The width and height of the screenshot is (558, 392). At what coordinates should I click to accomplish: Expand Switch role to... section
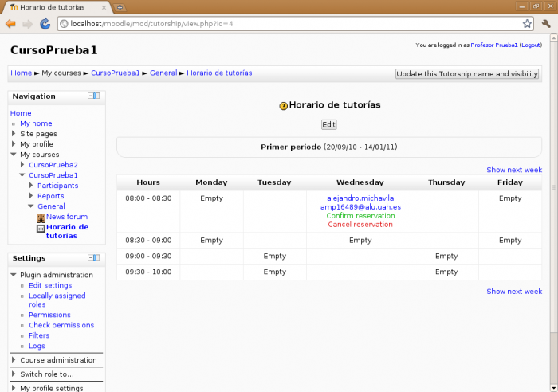tap(14, 374)
